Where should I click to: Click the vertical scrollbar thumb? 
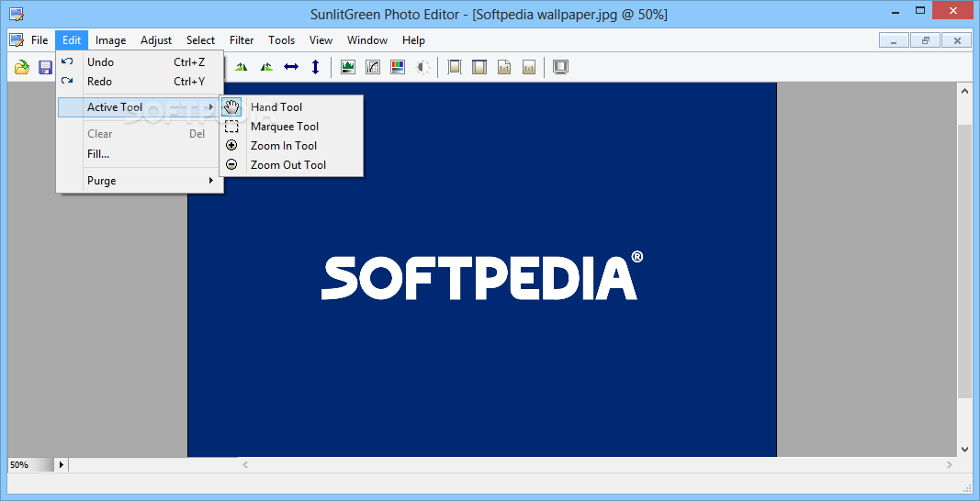[x=964, y=262]
